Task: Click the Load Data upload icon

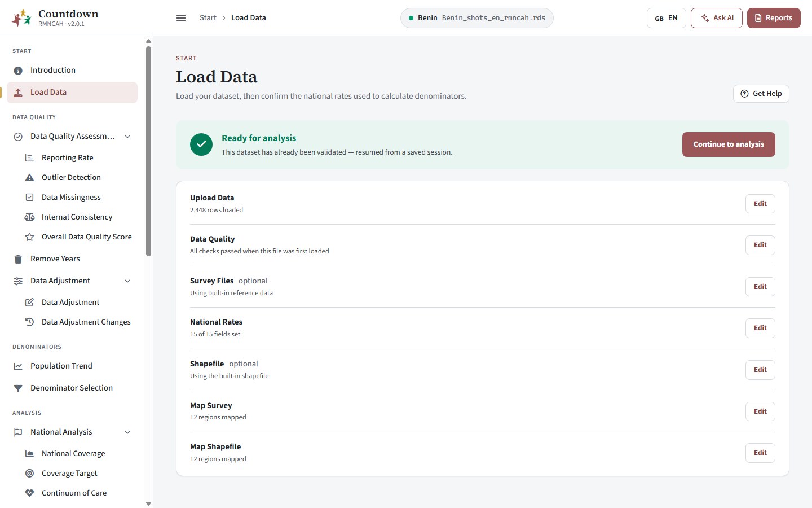Action: (x=18, y=93)
